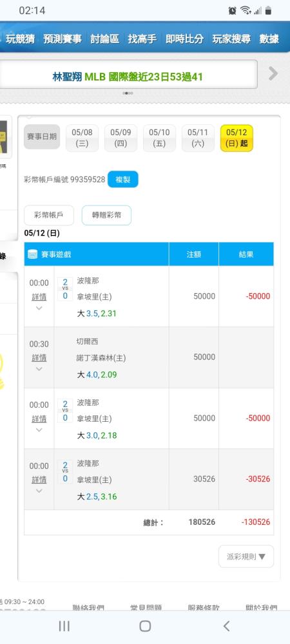Select the 05/10 (五) date option
This screenshot has height=644, width=290.
coord(159,138)
